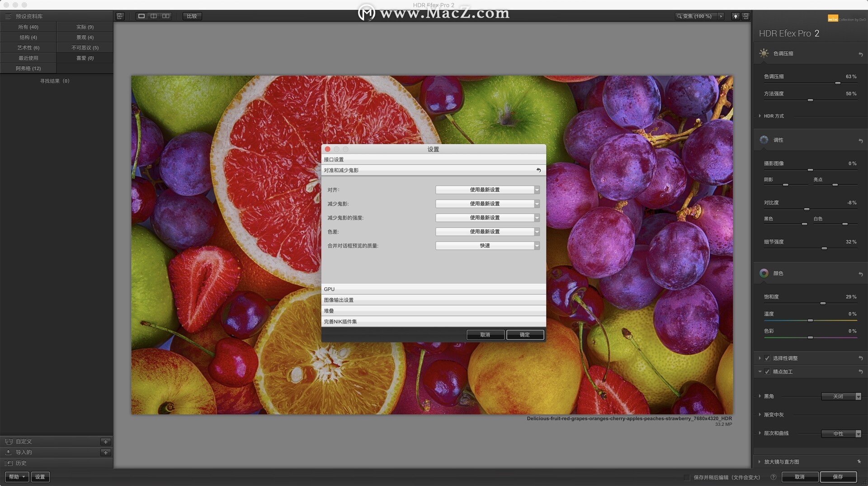Viewport: 868px width, 486px height.
Task: Click the 自定义 custom presets icon
Action: tap(8, 441)
